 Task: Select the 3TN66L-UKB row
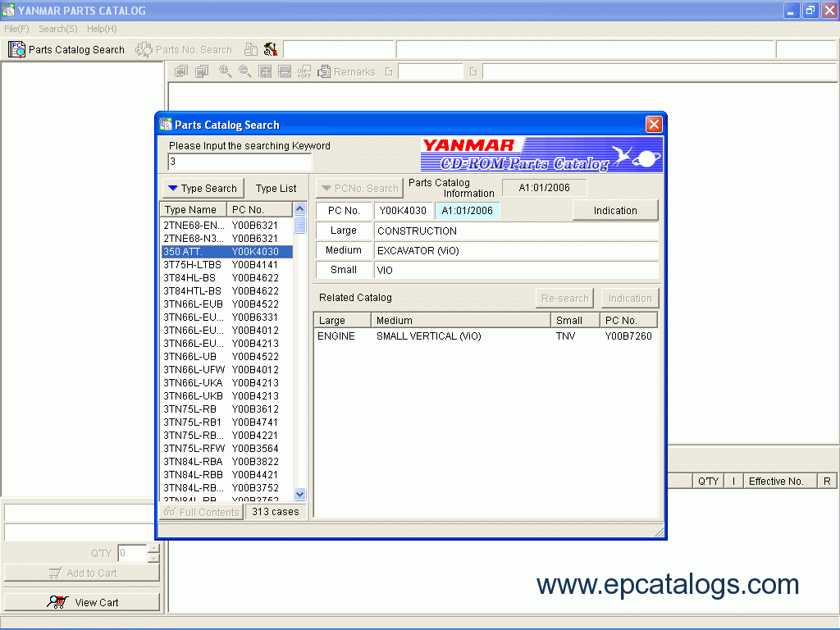click(227, 396)
